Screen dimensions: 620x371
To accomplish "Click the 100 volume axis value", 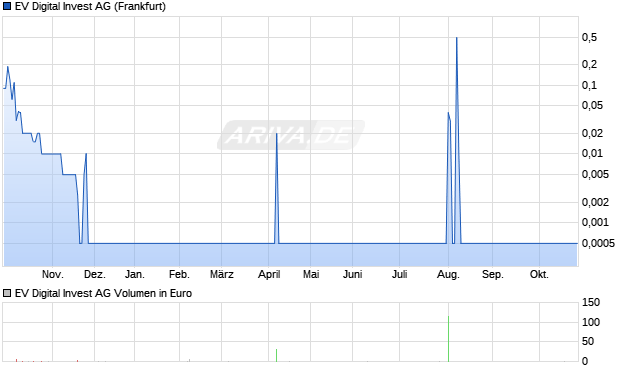I will click(591, 322).
